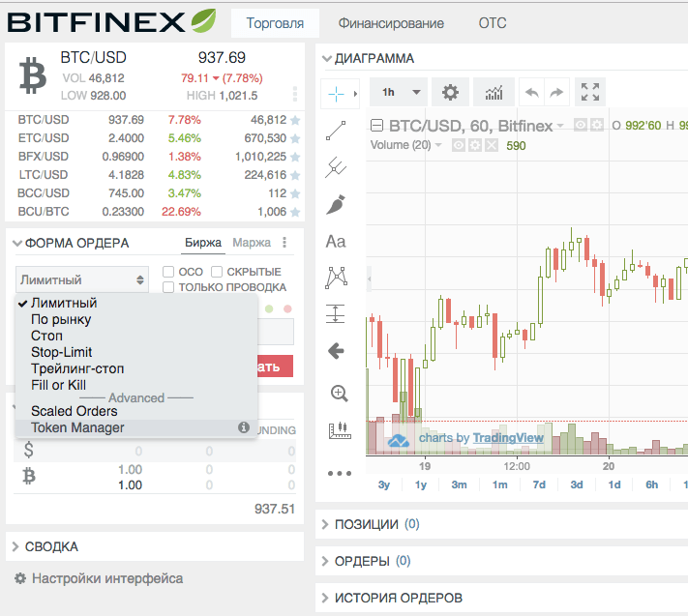Viewport: 688px width, 616px height.
Task: Open order form options menu (vertical dots)
Action: [x=284, y=243]
